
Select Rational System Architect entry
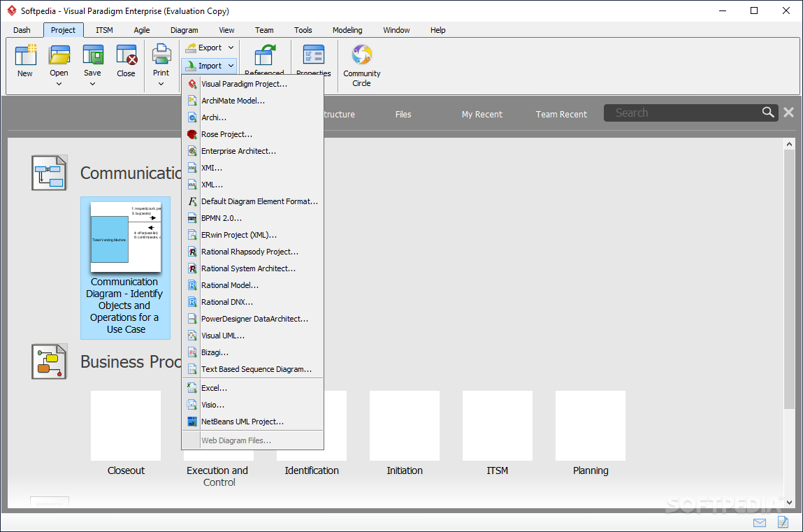252,269
